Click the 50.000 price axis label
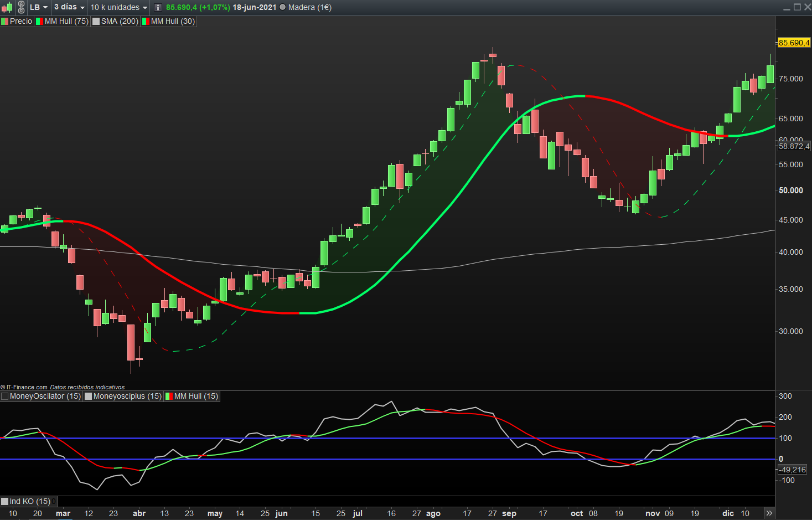Screen dimensions: 812x520 (791, 190)
